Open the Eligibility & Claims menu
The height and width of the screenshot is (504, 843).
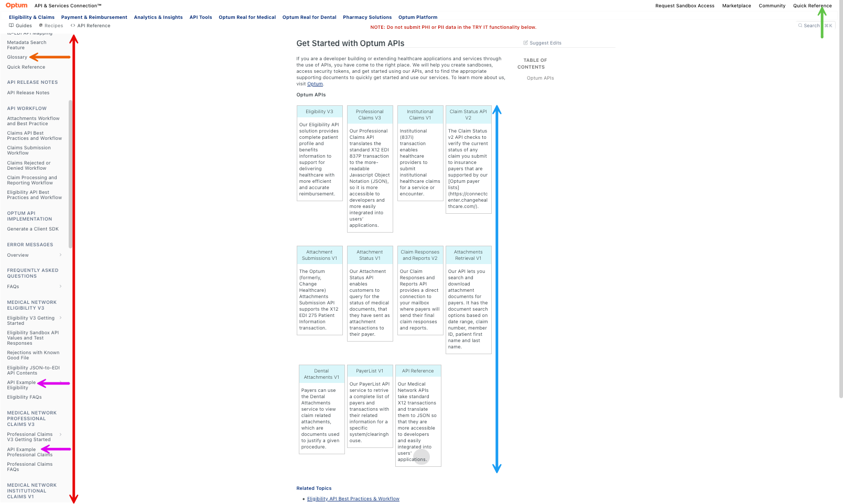[x=31, y=17]
